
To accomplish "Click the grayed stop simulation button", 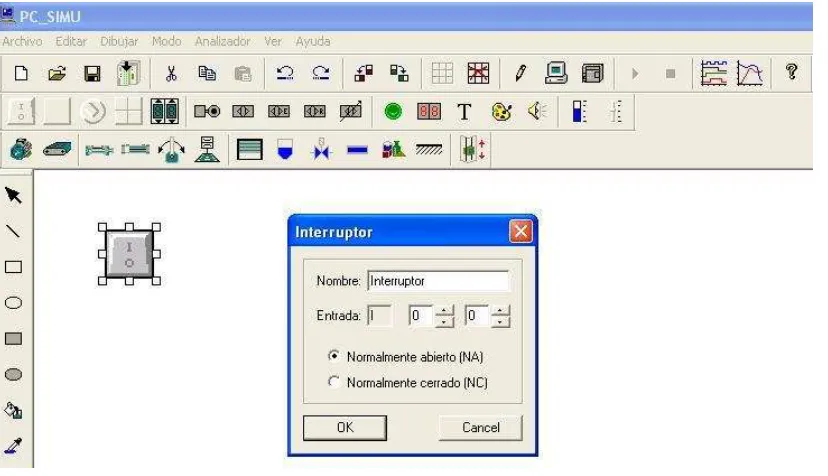I will (x=671, y=73).
